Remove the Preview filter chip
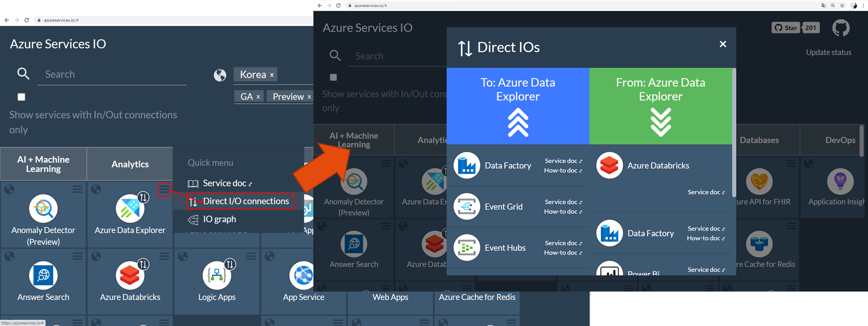 (309, 97)
